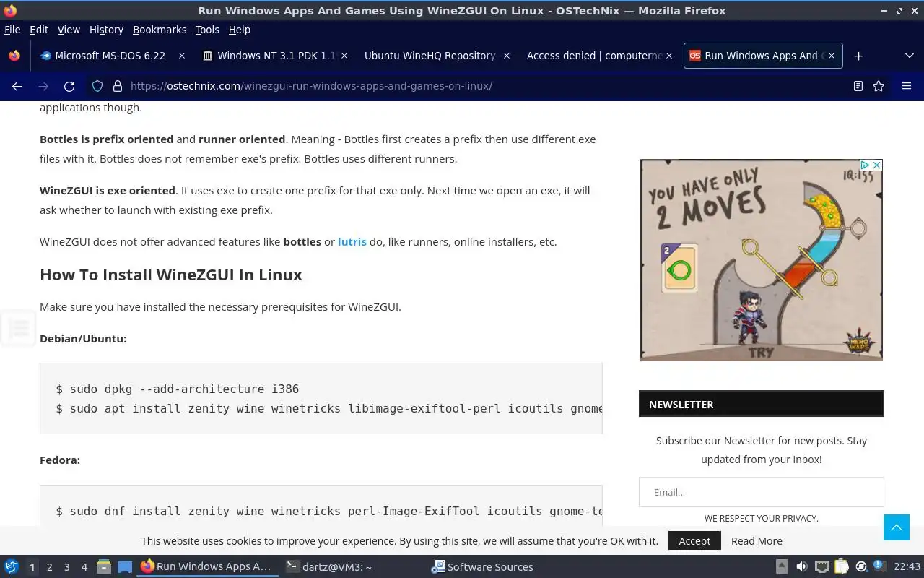Open the Bookmarks menu

[160, 30]
